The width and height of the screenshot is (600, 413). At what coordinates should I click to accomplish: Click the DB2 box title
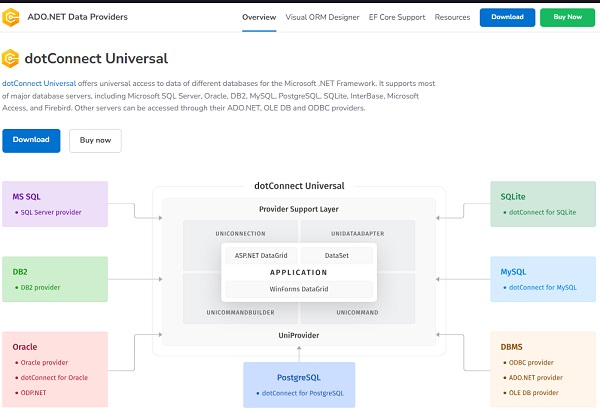coord(20,272)
